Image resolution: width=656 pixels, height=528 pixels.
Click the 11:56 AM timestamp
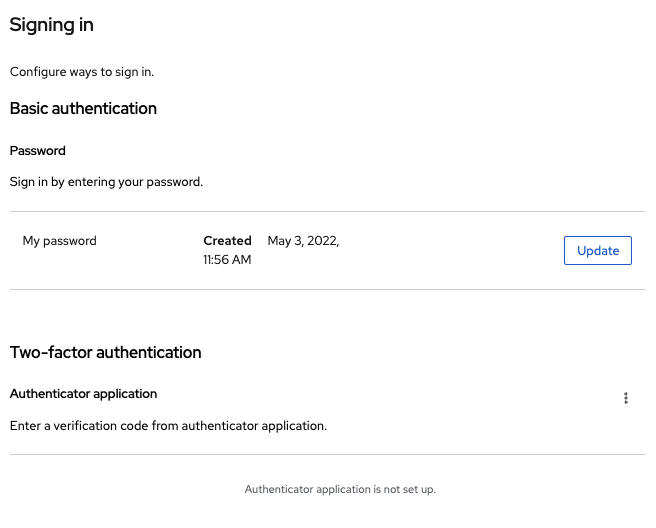(227, 260)
